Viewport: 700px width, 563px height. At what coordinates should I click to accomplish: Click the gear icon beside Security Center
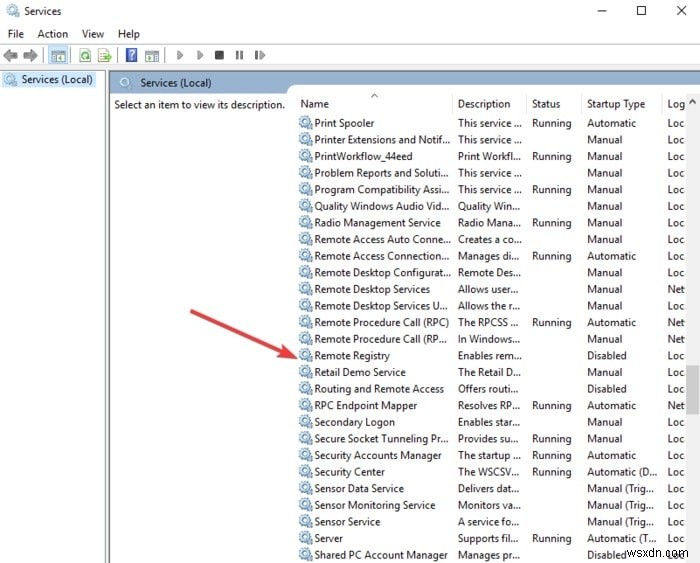coord(305,471)
